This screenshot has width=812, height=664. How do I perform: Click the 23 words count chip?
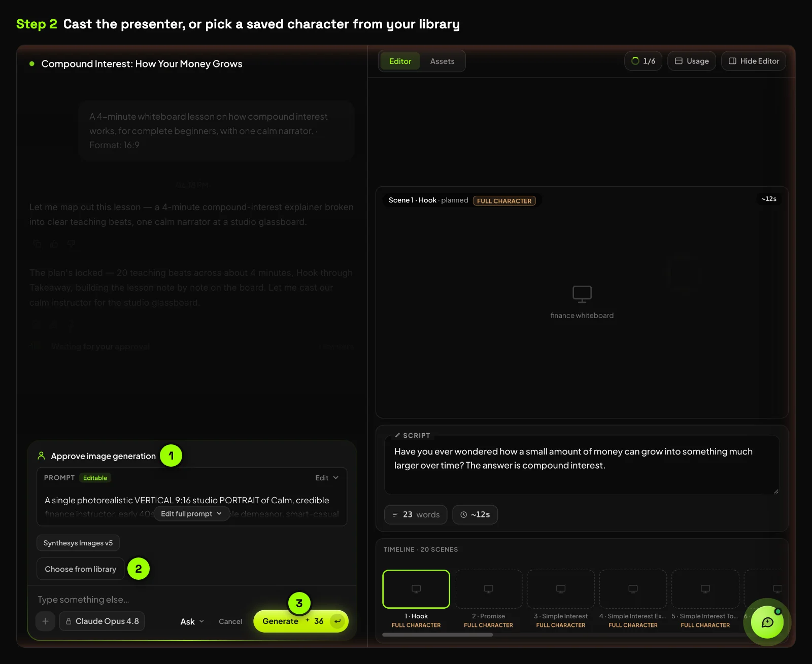click(x=416, y=514)
